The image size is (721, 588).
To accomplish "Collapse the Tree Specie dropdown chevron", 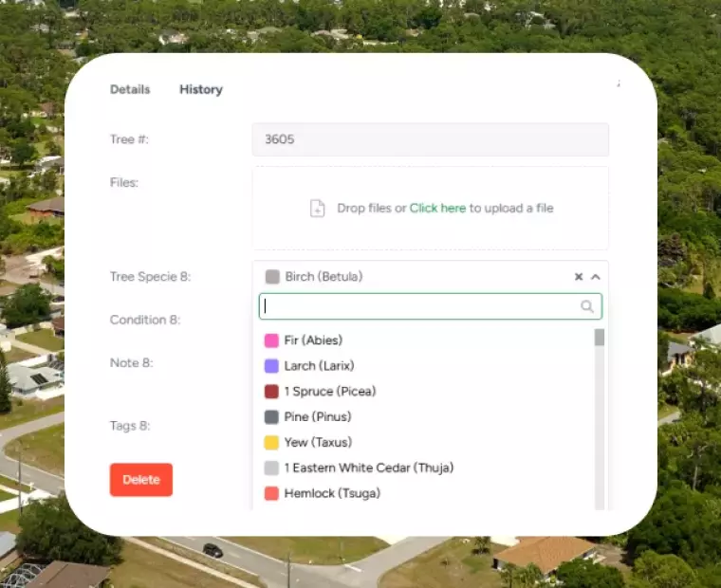I will click(596, 276).
